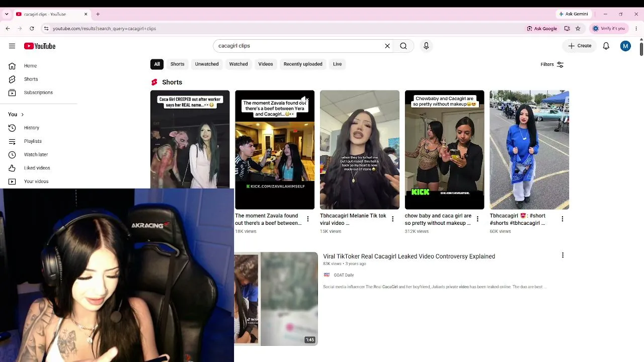Click the Ask Gemini button
Image resolution: width=644 pixels, height=362 pixels.
click(573, 14)
